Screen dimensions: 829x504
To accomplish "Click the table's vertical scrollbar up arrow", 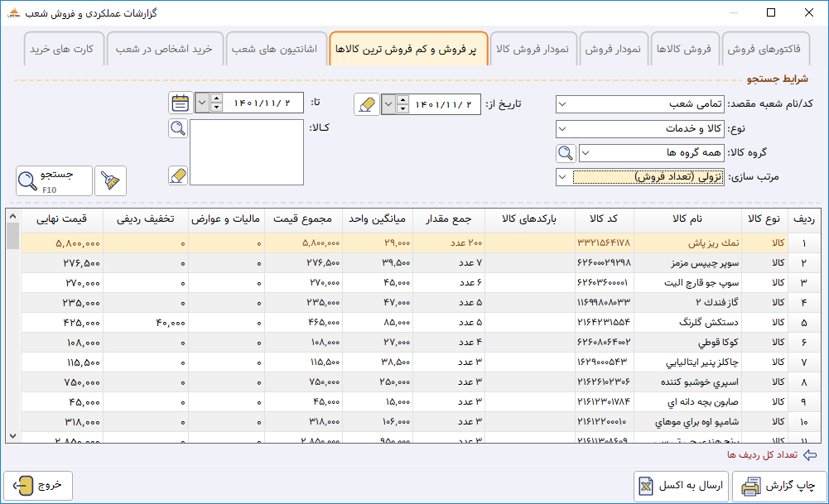I will pyautogui.click(x=13, y=216).
